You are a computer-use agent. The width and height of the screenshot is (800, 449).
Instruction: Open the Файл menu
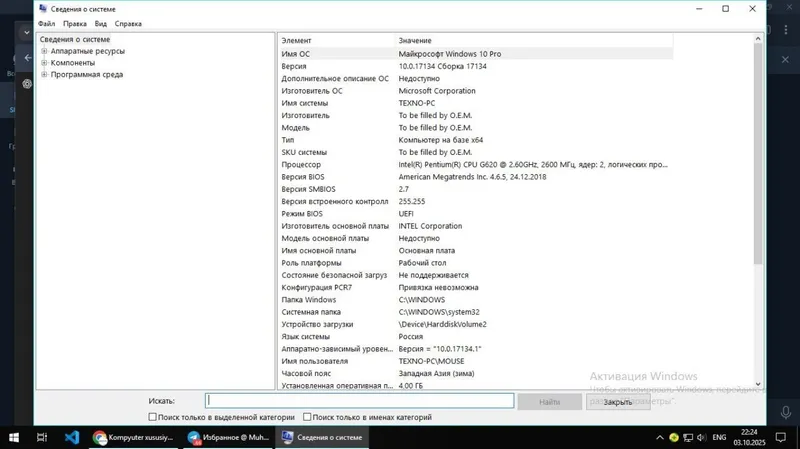point(46,23)
